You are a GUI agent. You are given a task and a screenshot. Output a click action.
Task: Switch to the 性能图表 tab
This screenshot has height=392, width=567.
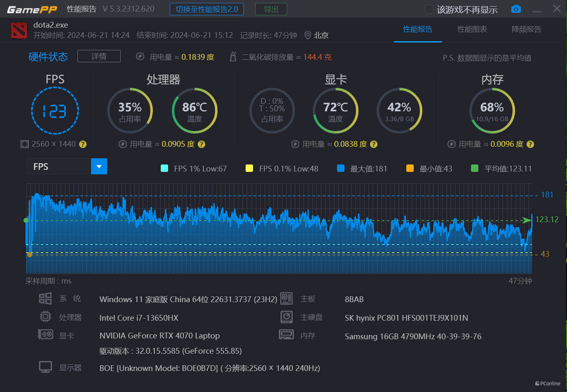coord(472,29)
